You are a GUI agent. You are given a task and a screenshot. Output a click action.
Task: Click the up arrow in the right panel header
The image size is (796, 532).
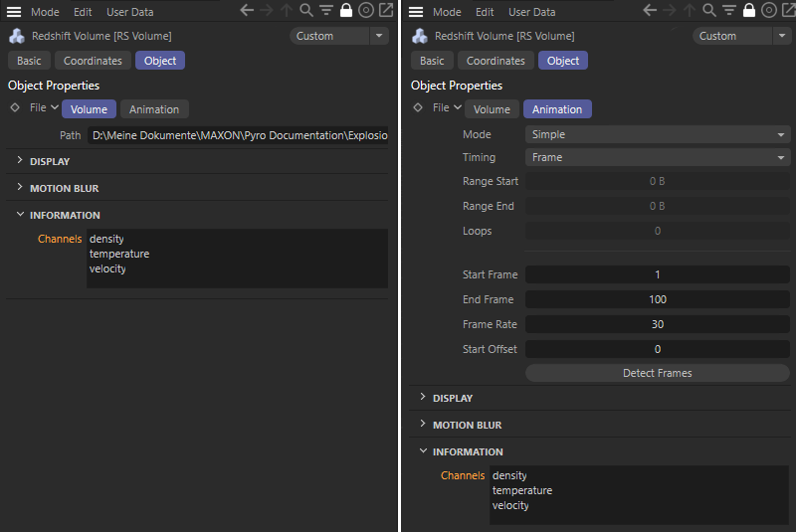click(x=690, y=11)
